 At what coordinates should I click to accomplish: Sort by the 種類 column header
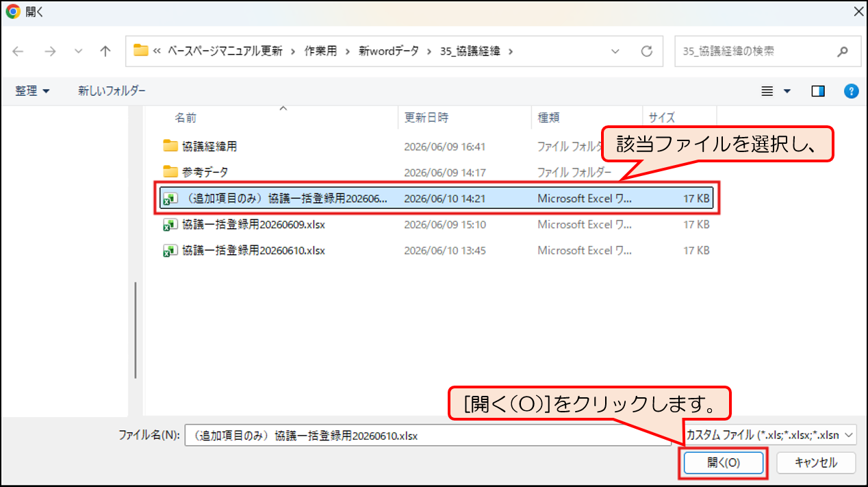click(548, 118)
